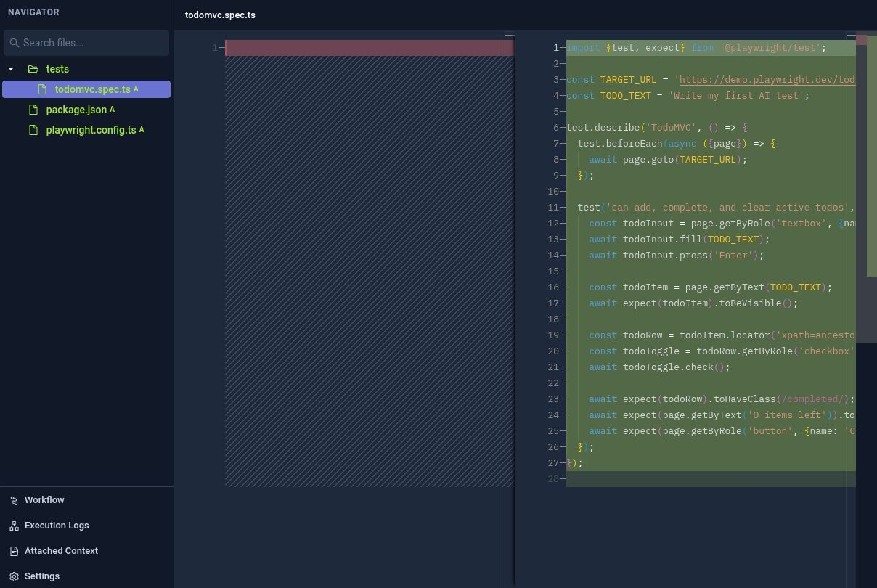Click the red removed line 1 in the left pane
This screenshot has width=877, height=588.
(x=370, y=48)
